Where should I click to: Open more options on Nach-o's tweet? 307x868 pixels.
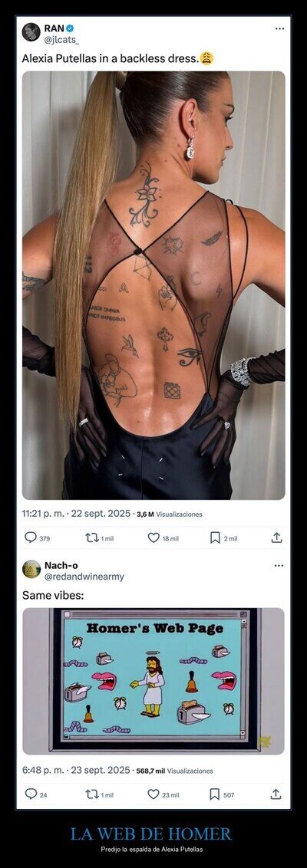(x=279, y=566)
